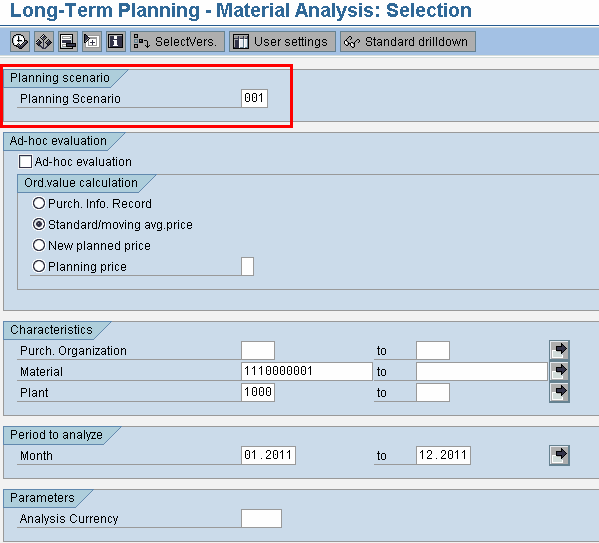
Task: Click the Get Variant icon in toolbar
Action: 44,41
